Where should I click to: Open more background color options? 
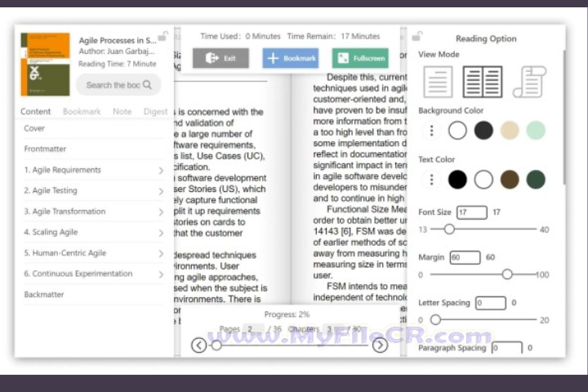point(432,131)
